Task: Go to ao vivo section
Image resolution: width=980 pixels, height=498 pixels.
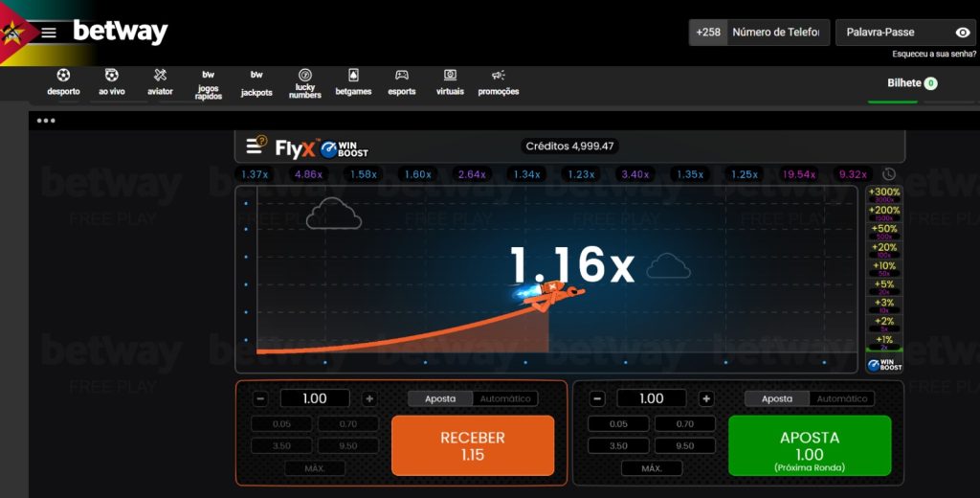Action: click(x=112, y=82)
